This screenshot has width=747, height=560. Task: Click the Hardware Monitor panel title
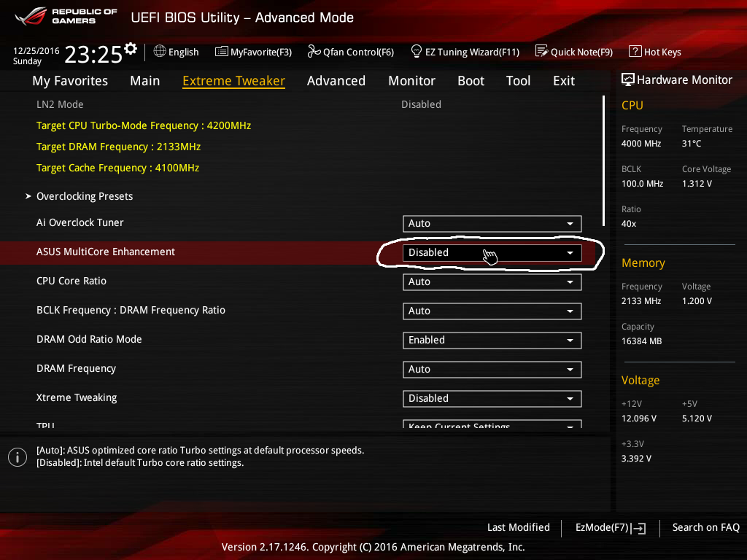pos(684,80)
